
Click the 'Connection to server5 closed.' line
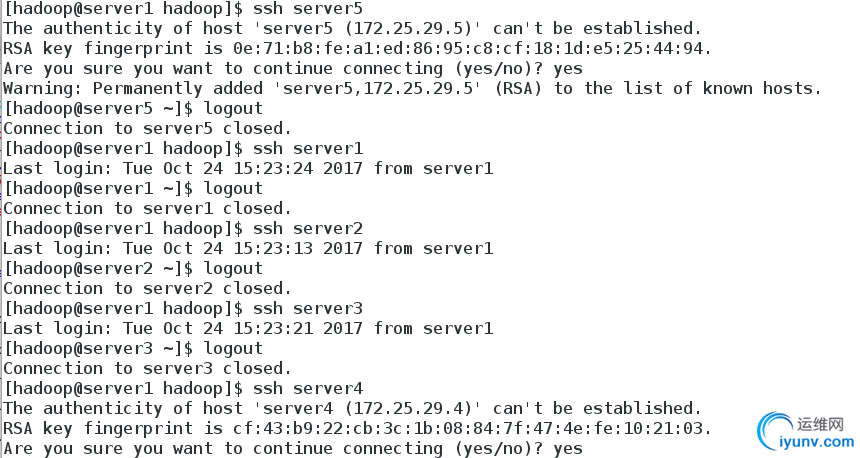point(147,128)
